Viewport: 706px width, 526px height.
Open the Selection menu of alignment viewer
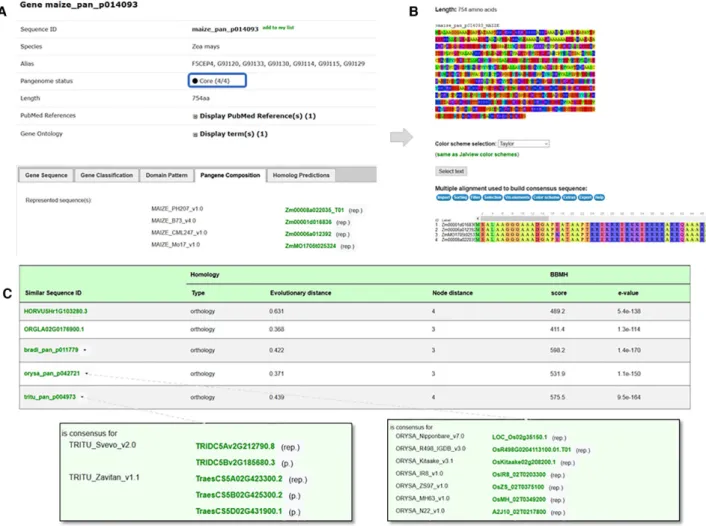click(493, 197)
